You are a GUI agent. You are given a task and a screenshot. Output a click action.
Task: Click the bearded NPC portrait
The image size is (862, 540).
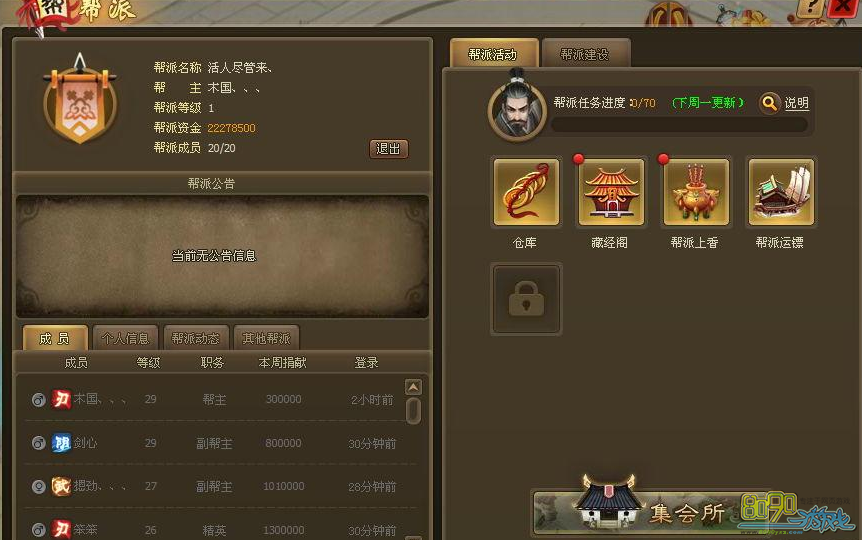coord(516,107)
